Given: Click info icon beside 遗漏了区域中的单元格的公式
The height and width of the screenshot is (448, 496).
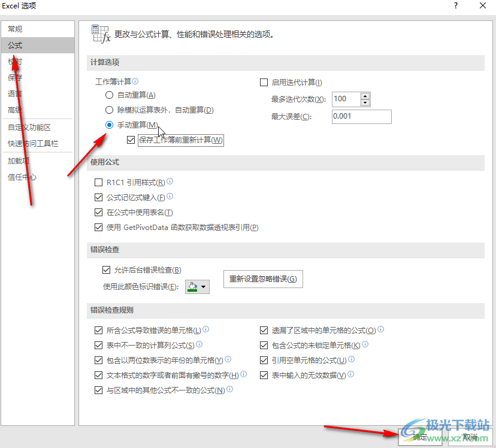Looking at the screenshot, I should 381,329.
